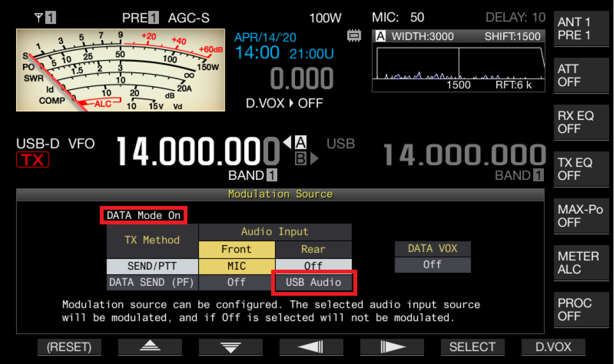
Task: Select the SEND/PTT row header
Action: tap(153, 266)
